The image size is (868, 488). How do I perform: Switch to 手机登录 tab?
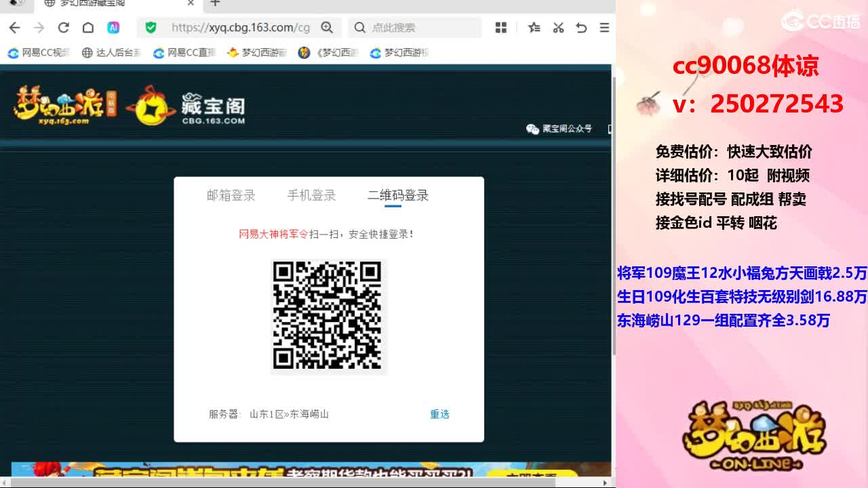coord(311,196)
